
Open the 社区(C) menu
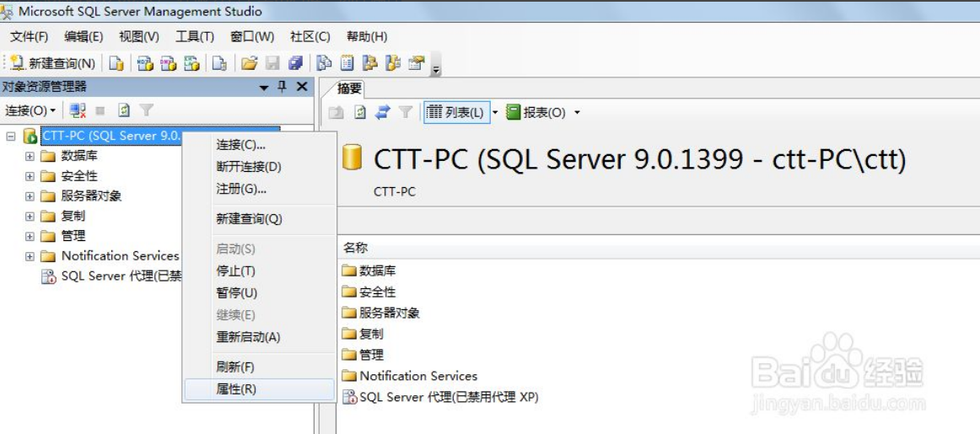click(310, 37)
